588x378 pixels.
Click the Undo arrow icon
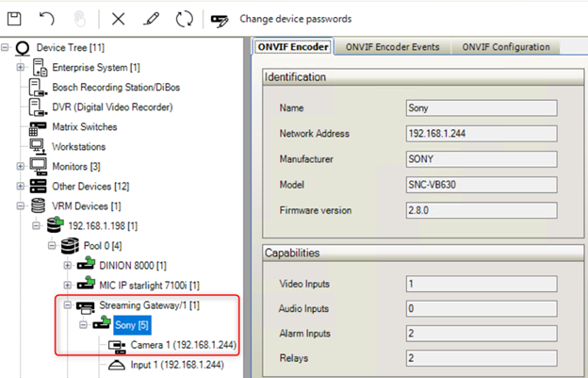[x=48, y=18]
